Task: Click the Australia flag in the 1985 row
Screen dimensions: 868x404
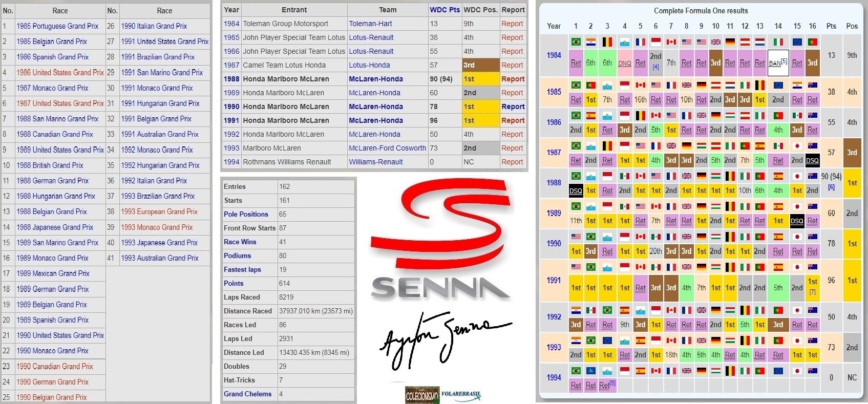Action: (813, 85)
